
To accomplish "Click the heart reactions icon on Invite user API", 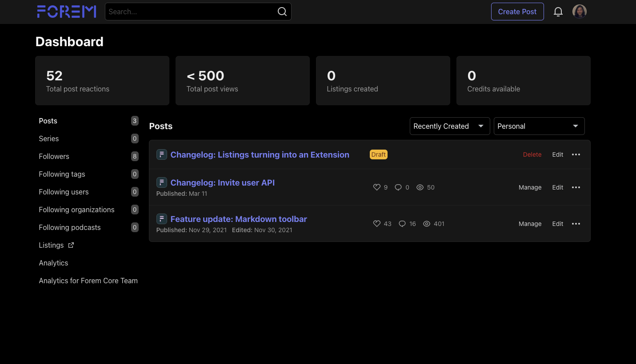I will [377, 187].
